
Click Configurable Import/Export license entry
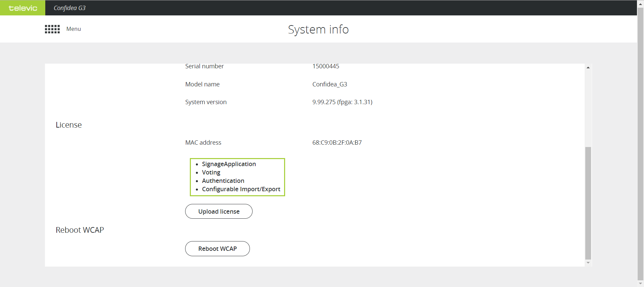[x=241, y=189]
